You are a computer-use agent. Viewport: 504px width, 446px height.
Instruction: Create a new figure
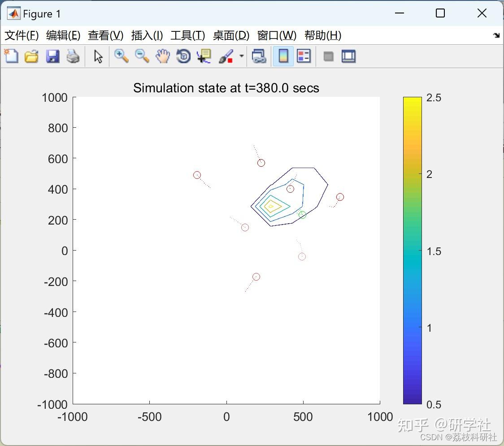(11, 56)
